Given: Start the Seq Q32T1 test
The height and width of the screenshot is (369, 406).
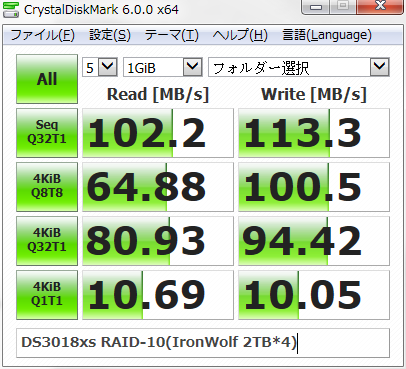Looking at the screenshot, I should [47, 133].
